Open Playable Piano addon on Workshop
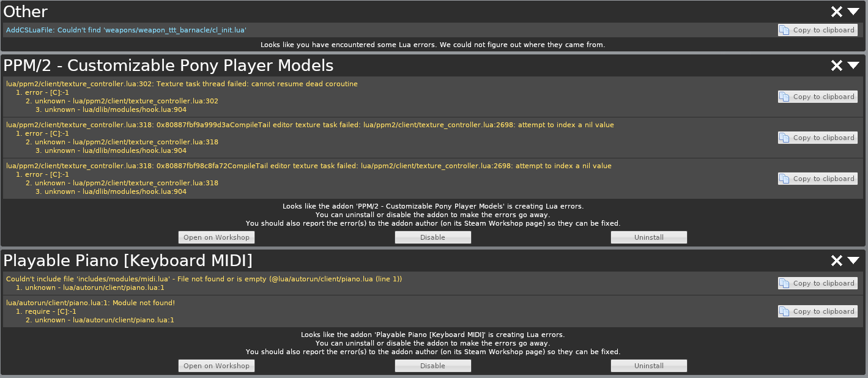Viewport: 868px width, 378px height. (x=217, y=366)
